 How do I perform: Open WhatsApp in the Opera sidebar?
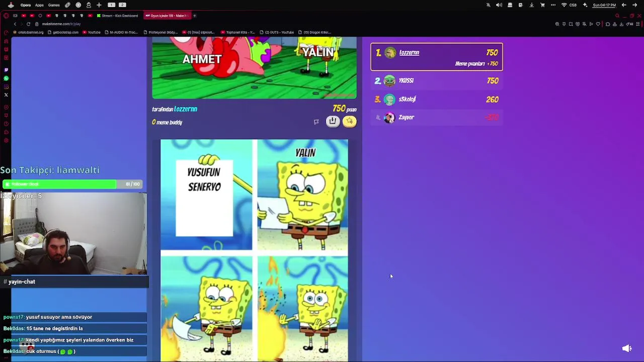[x=6, y=78]
